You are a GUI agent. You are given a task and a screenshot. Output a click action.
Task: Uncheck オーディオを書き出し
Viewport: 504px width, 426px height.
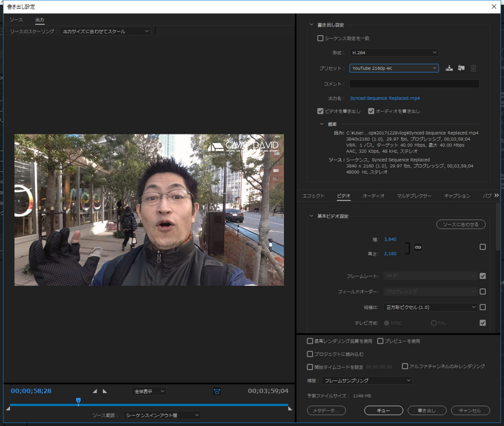pyautogui.click(x=371, y=111)
